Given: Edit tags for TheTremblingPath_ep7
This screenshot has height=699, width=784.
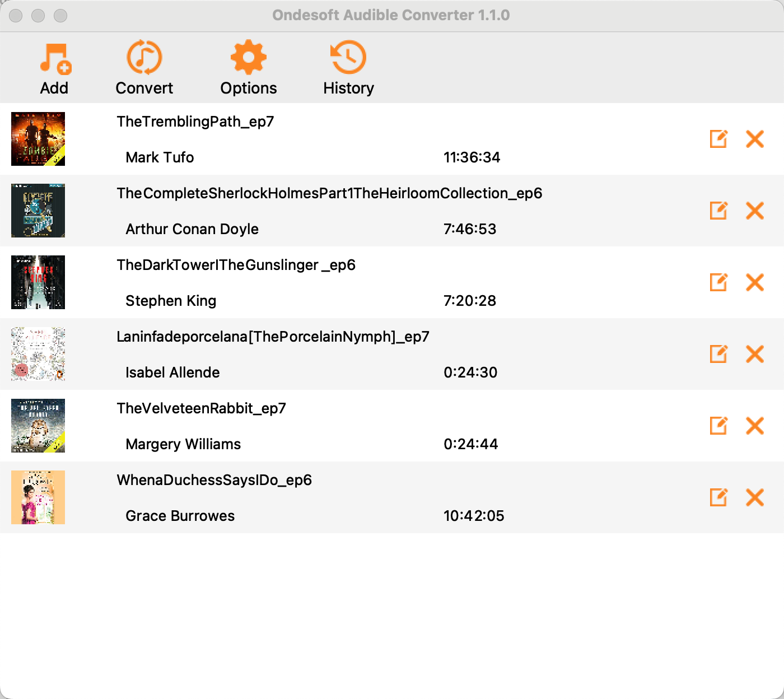Looking at the screenshot, I should (718, 139).
